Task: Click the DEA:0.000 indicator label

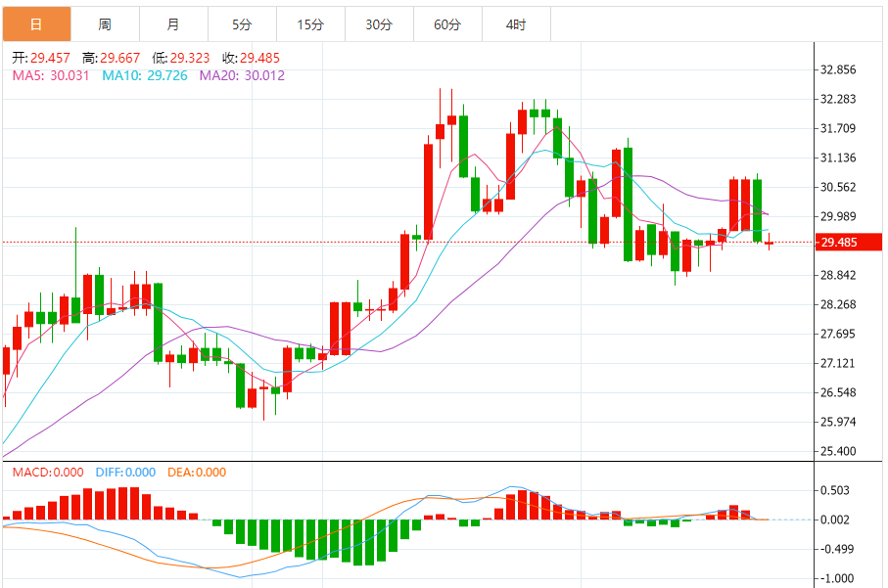Action: [197, 472]
